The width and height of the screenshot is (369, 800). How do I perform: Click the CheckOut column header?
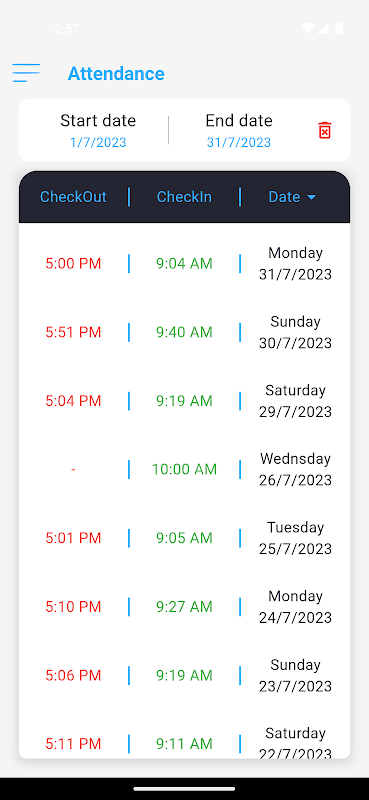[73, 197]
